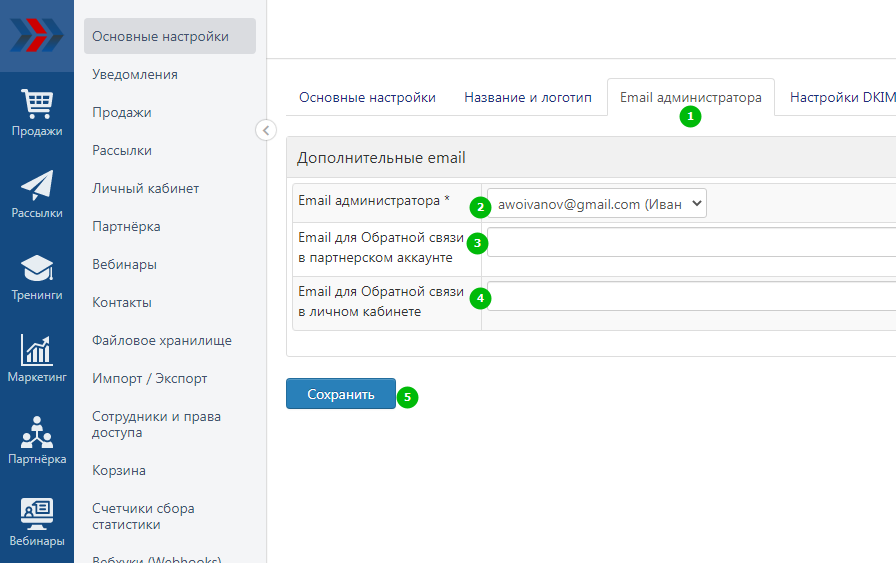Select the Основные настройки tab
This screenshot has height=563, width=896.
[x=367, y=98]
